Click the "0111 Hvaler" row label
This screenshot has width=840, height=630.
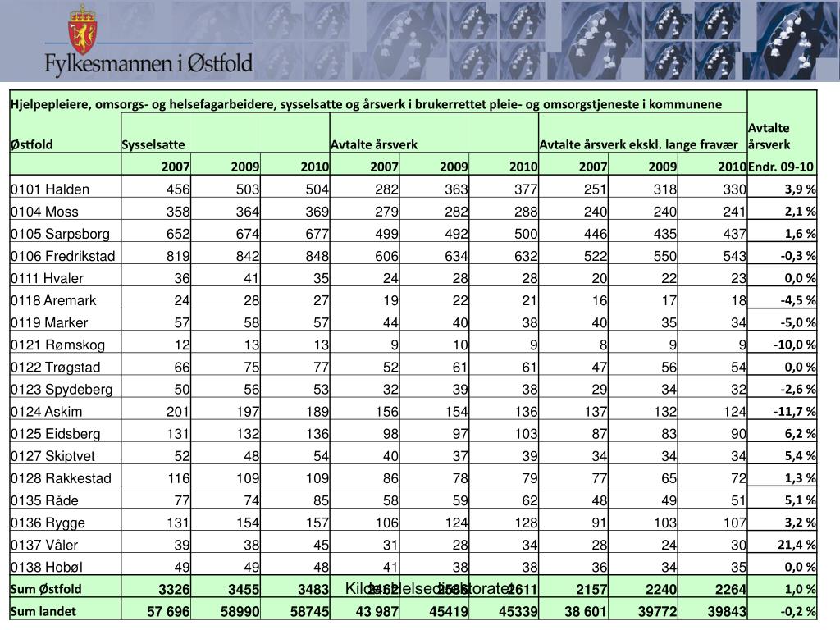[x=47, y=279]
